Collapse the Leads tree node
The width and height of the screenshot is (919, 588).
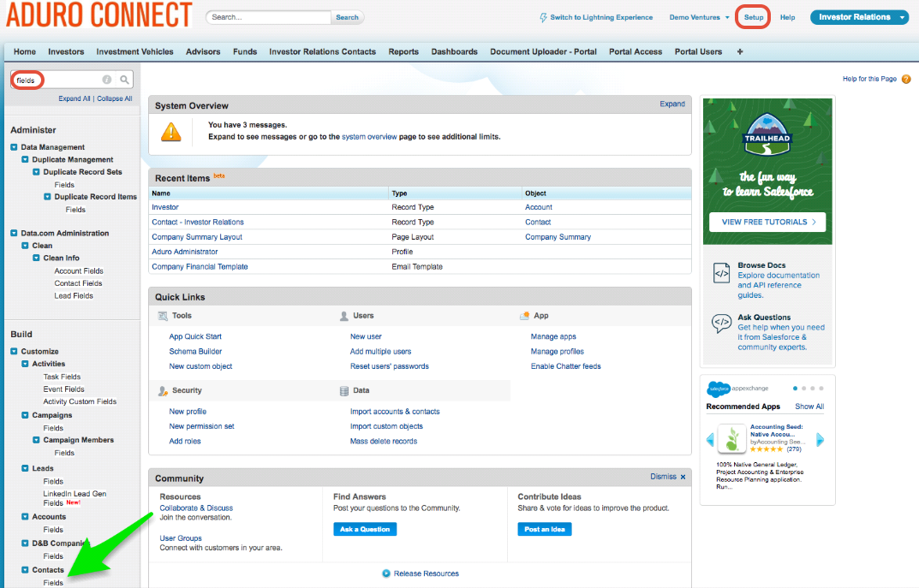[25, 468]
